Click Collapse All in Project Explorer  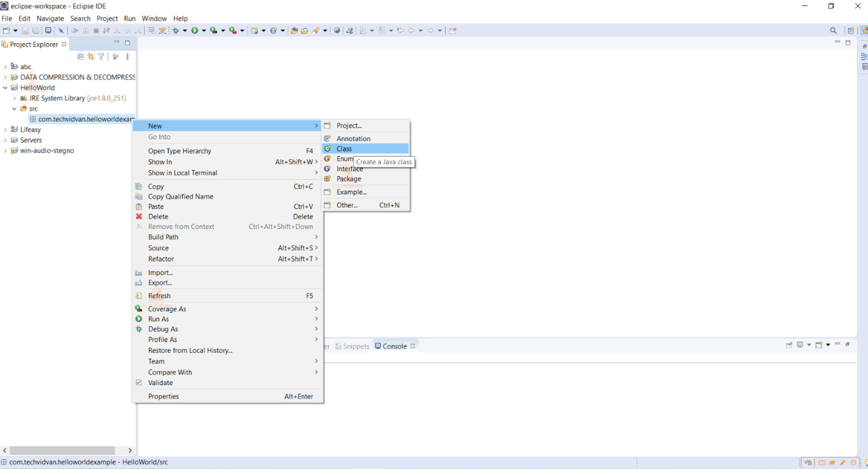point(81,56)
